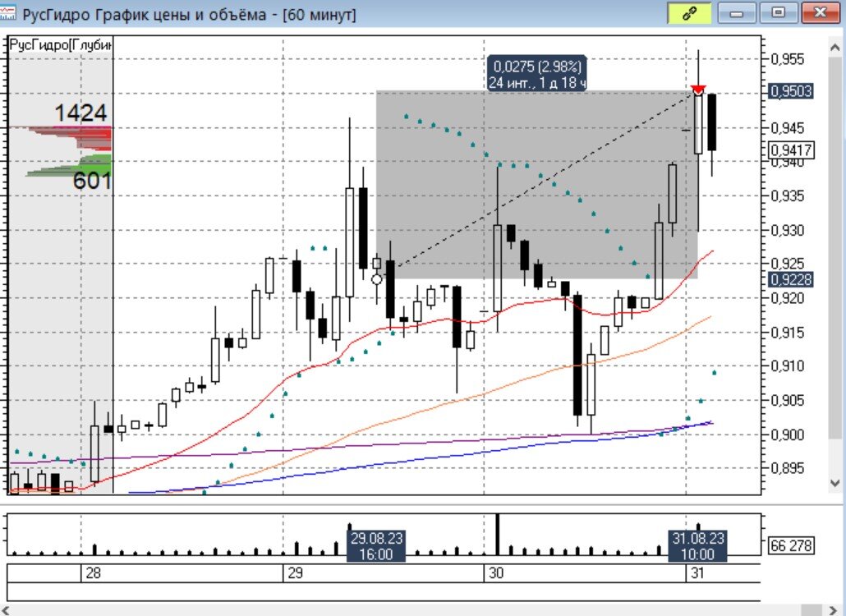Screen dimensions: 846x616
Task: Click the 0,9417 current price label
Action: 791,150
